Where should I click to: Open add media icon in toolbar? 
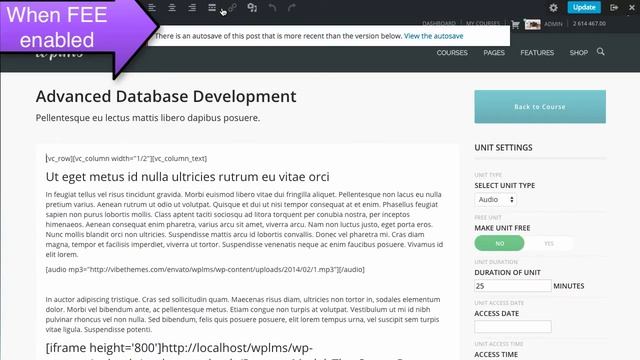tap(252, 7)
